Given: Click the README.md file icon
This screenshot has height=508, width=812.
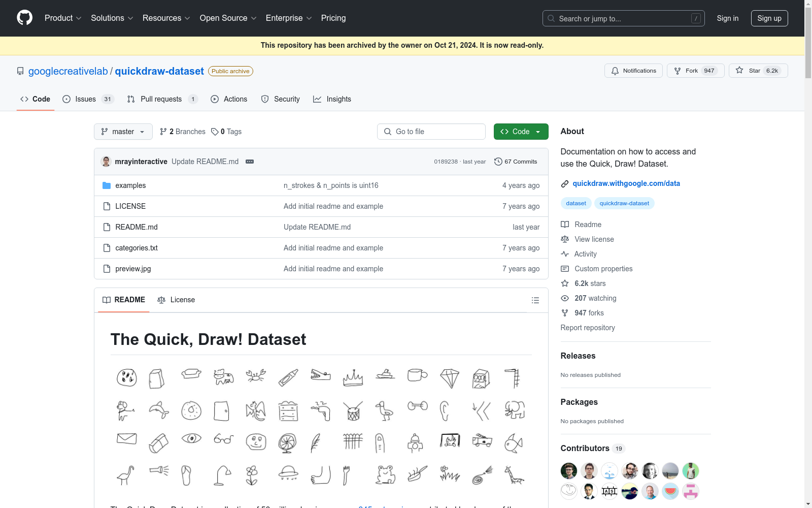Looking at the screenshot, I should tap(107, 227).
